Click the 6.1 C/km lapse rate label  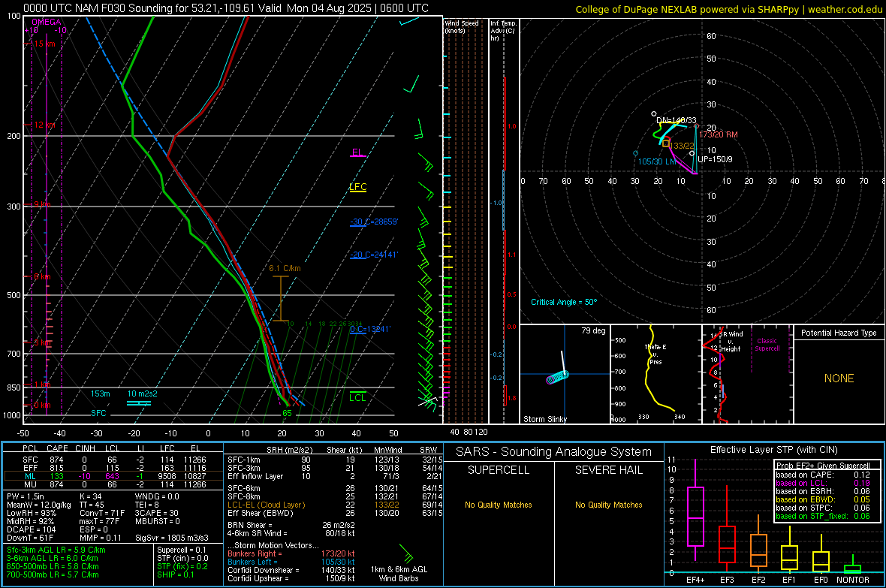[285, 268]
